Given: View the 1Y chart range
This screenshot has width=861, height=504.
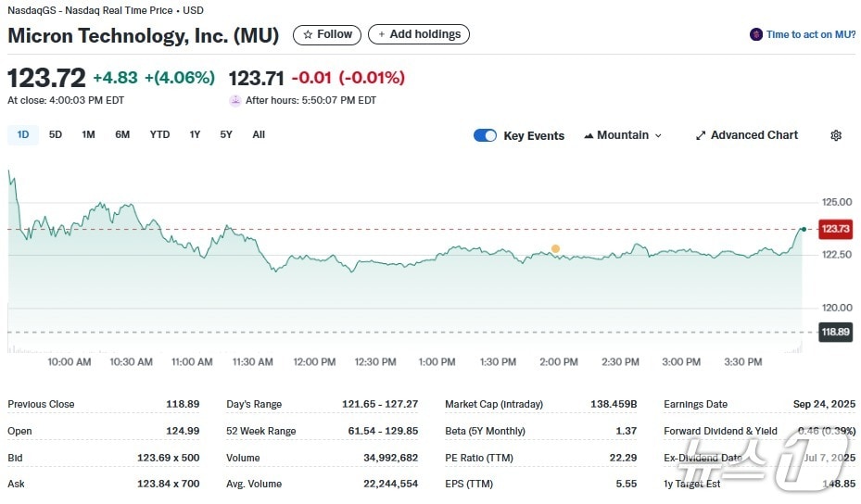Looking at the screenshot, I should [195, 134].
